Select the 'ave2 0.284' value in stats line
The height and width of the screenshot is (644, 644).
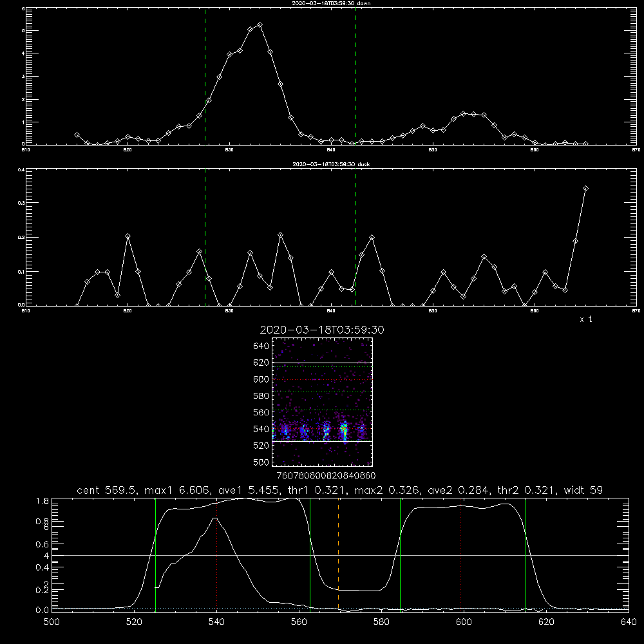pos(458,490)
